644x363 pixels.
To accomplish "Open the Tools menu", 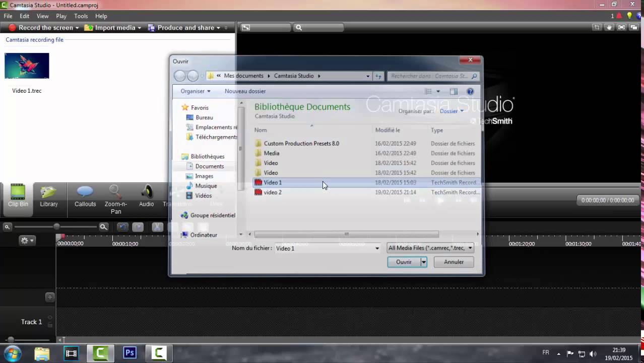I will [x=81, y=16].
